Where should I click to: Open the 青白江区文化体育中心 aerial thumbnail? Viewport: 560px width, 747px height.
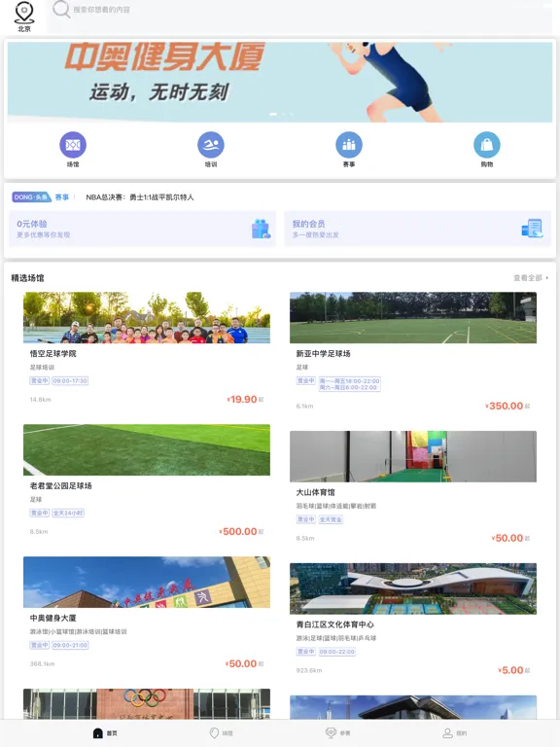coord(413,588)
